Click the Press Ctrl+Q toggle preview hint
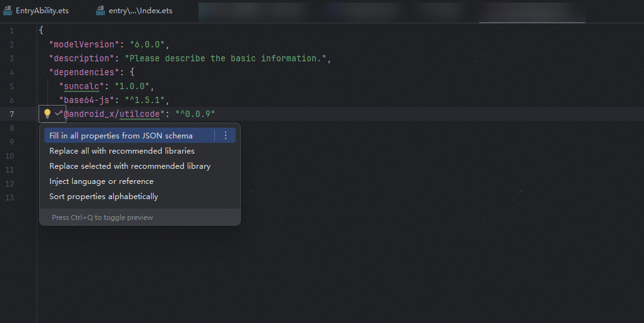This screenshot has height=323, width=644. [102, 217]
